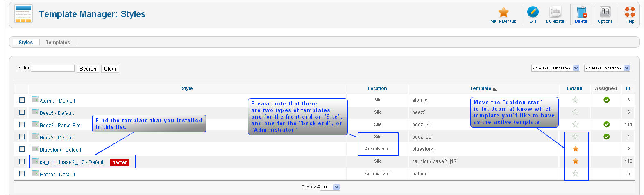Sort by the Default column header
Screen dimensions: 644x195
(x=574, y=88)
